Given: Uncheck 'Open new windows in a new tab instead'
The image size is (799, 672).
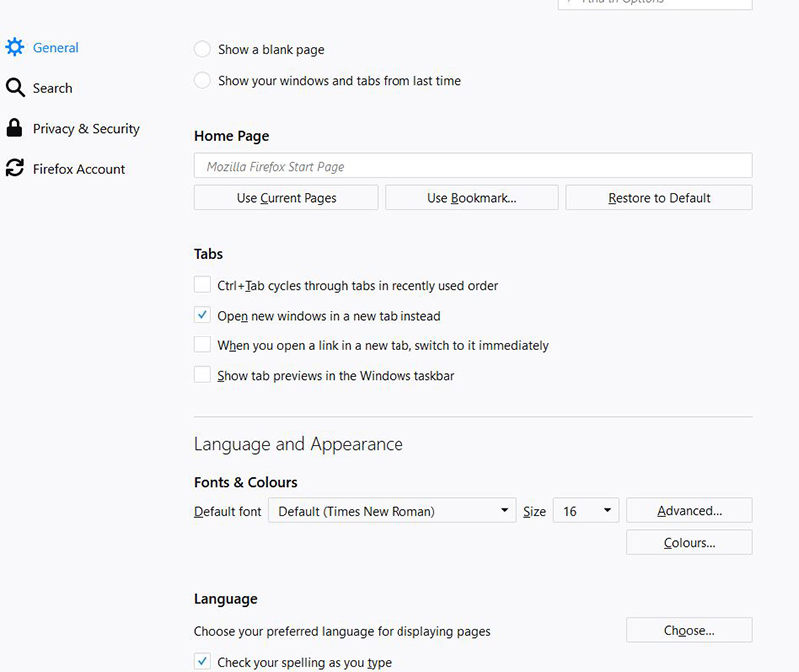Looking at the screenshot, I should coord(202,315).
